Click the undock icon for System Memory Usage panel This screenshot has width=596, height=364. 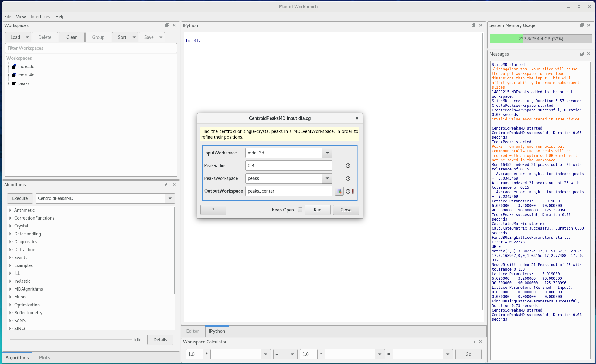click(581, 25)
